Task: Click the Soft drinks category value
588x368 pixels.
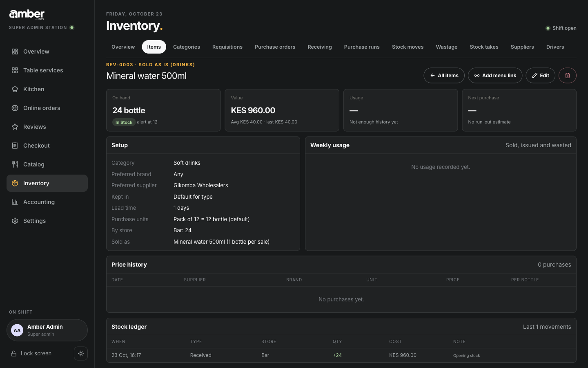Action: 187,163
